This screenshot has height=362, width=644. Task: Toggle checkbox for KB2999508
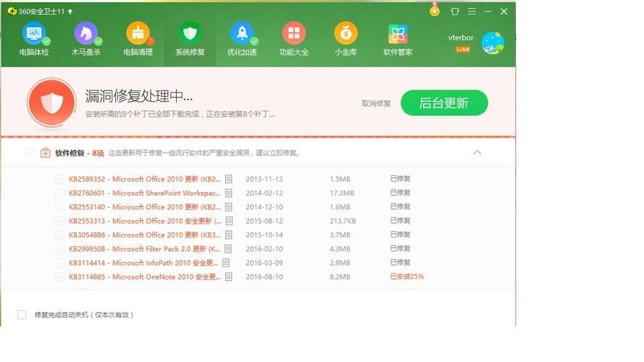[x=59, y=249]
